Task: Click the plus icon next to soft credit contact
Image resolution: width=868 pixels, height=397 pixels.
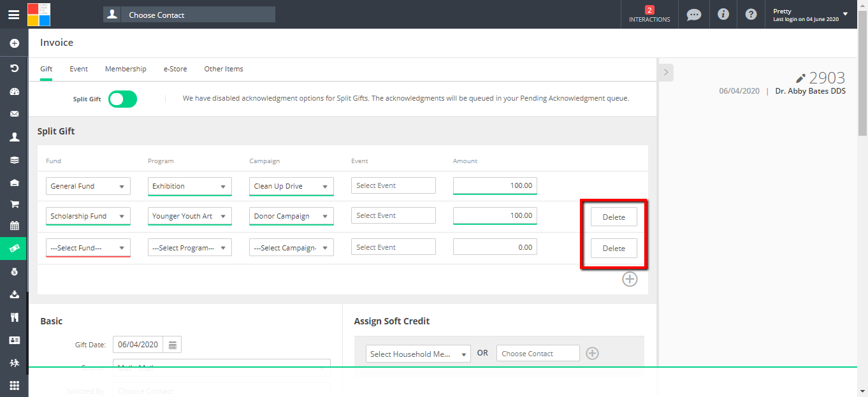Action: (x=592, y=353)
